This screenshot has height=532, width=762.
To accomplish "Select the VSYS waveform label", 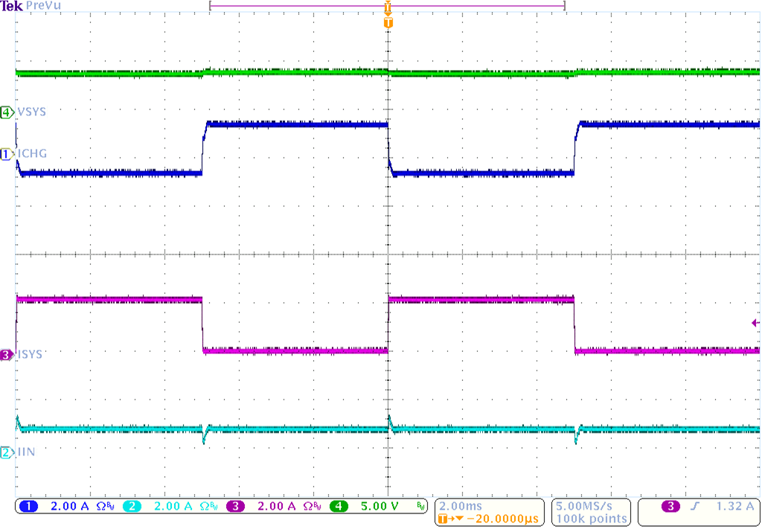I will pos(31,112).
